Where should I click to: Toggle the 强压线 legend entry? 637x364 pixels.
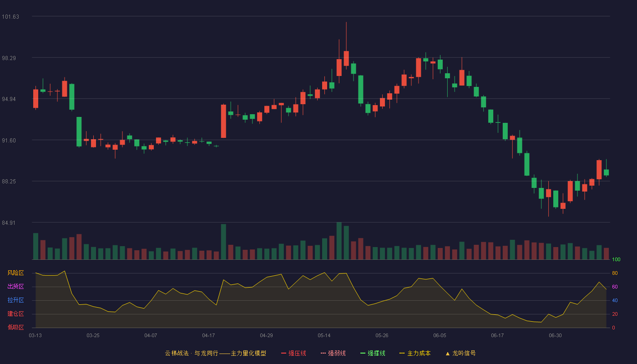[293, 353]
